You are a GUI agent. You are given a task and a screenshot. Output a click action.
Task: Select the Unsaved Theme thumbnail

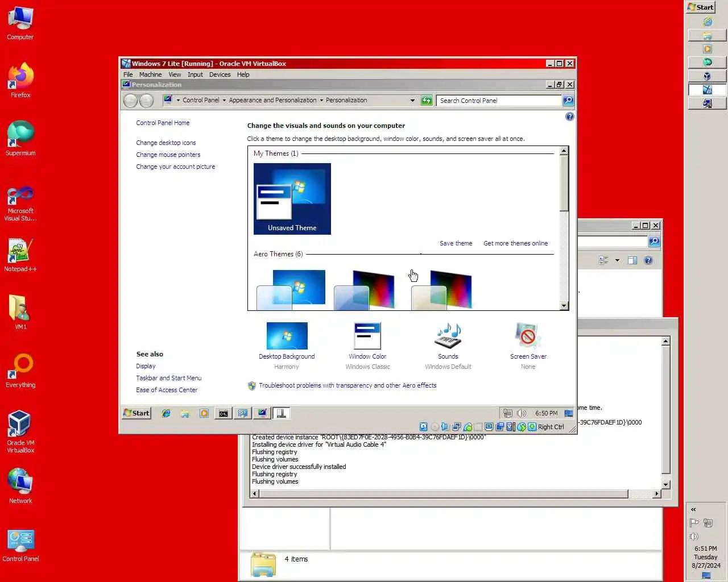tap(292, 199)
